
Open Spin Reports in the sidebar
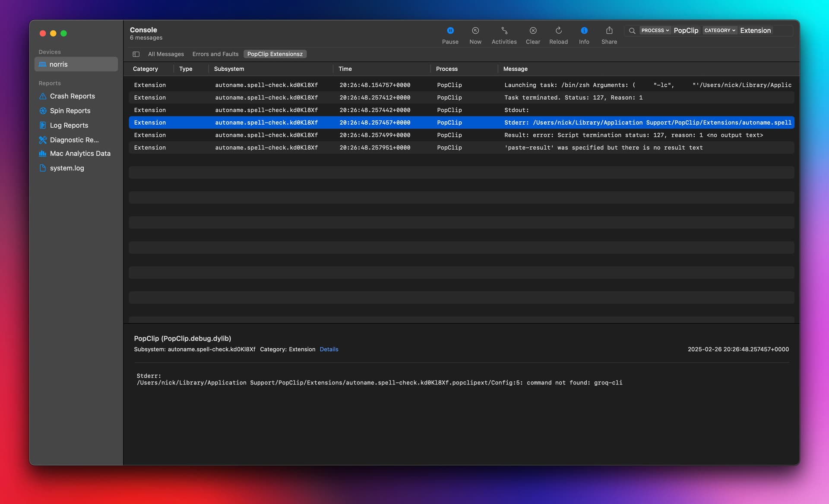[x=70, y=111]
